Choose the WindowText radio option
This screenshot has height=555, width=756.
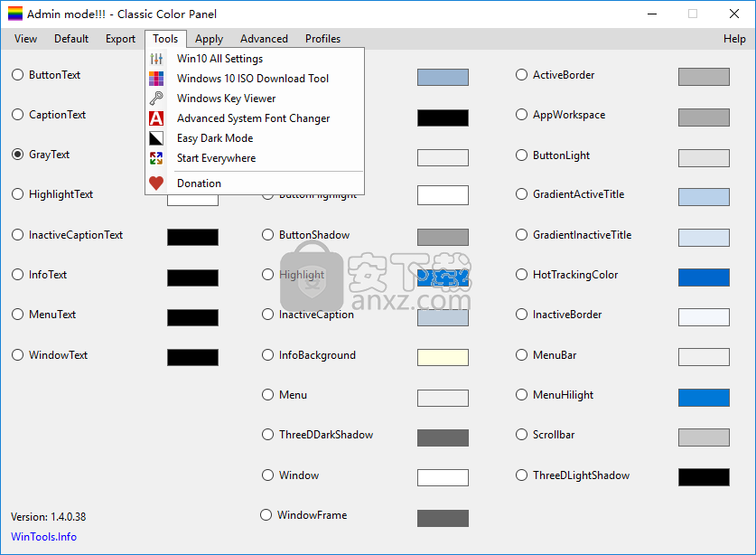coord(18,354)
